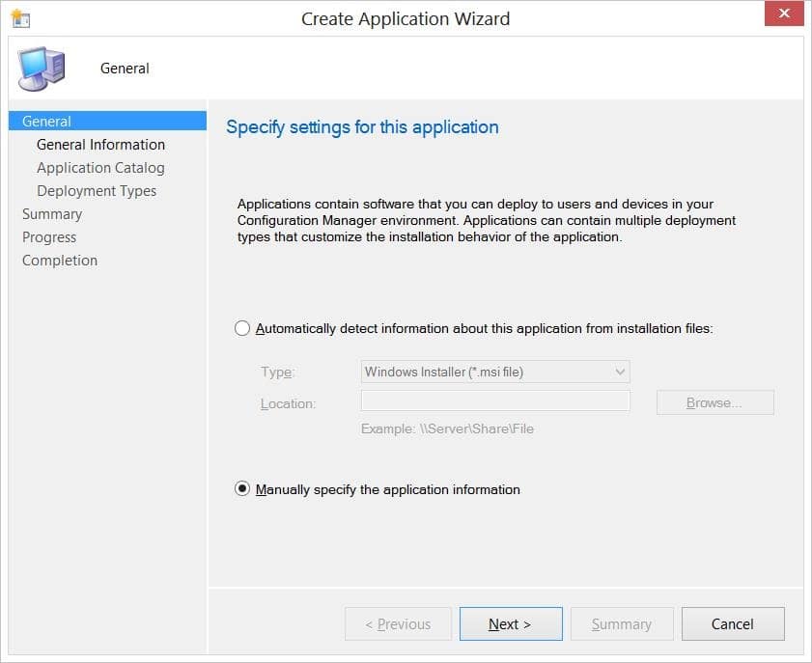This screenshot has width=812, height=663.
Task: Go to the General Information step
Action: pyautogui.click(x=99, y=144)
